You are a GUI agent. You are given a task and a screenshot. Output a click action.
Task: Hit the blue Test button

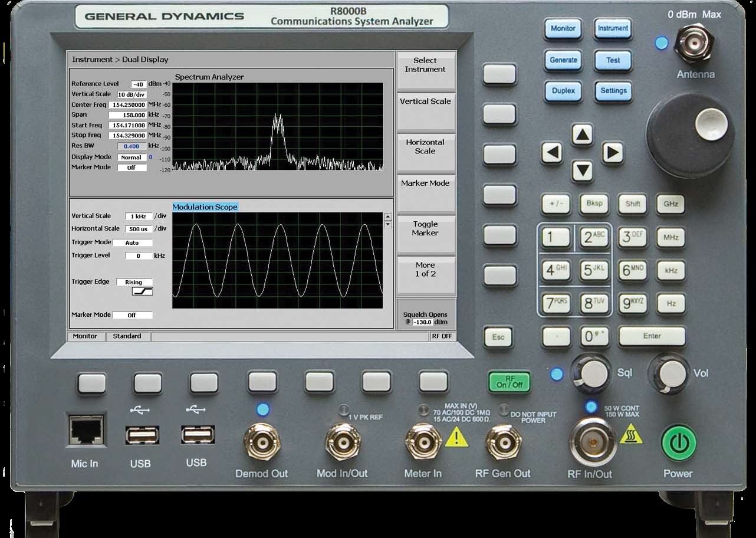(x=613, y=60)
